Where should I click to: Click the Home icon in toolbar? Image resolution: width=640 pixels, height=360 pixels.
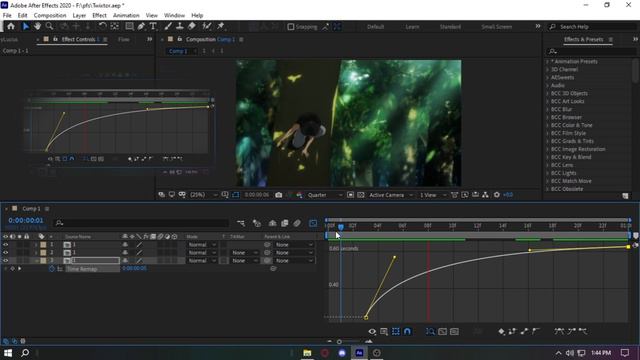pos(11,26)
